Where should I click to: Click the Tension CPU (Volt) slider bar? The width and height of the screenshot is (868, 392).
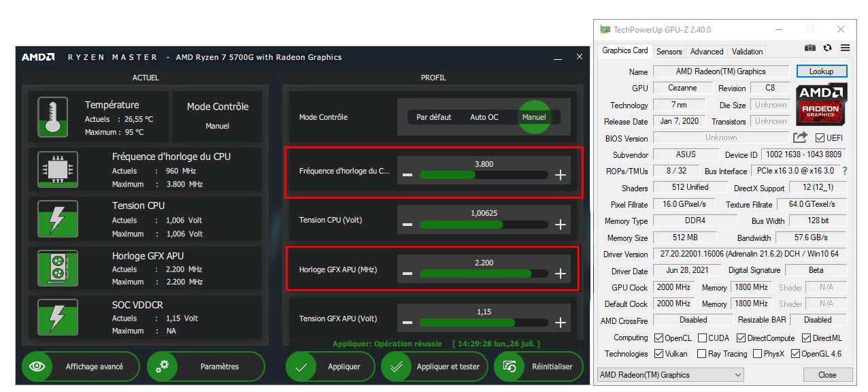[484, 225]
